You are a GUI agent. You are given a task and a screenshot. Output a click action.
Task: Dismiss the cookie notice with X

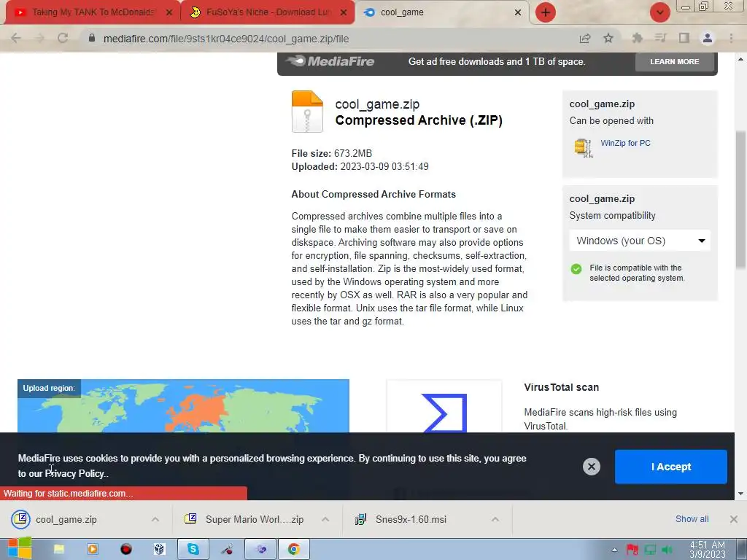591,467
